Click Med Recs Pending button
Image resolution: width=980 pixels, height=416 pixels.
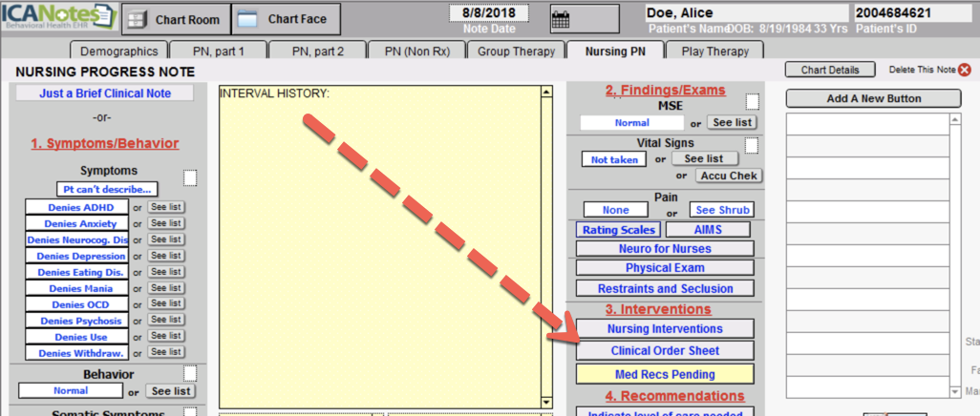tap(665, 374)
